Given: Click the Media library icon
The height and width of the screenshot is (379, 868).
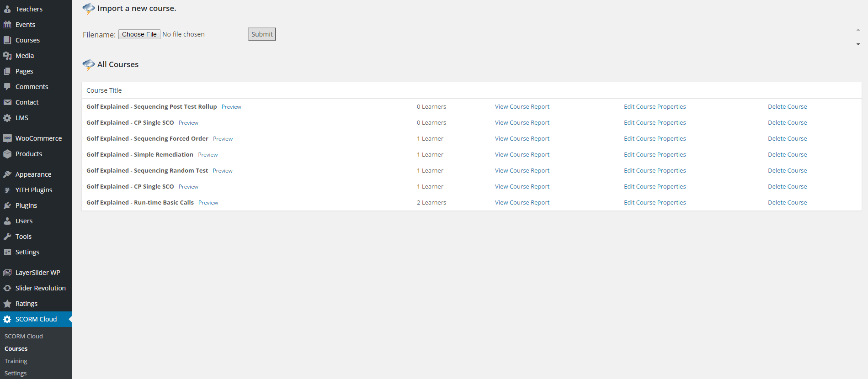Looking at the screenshot, I should 7,56.
